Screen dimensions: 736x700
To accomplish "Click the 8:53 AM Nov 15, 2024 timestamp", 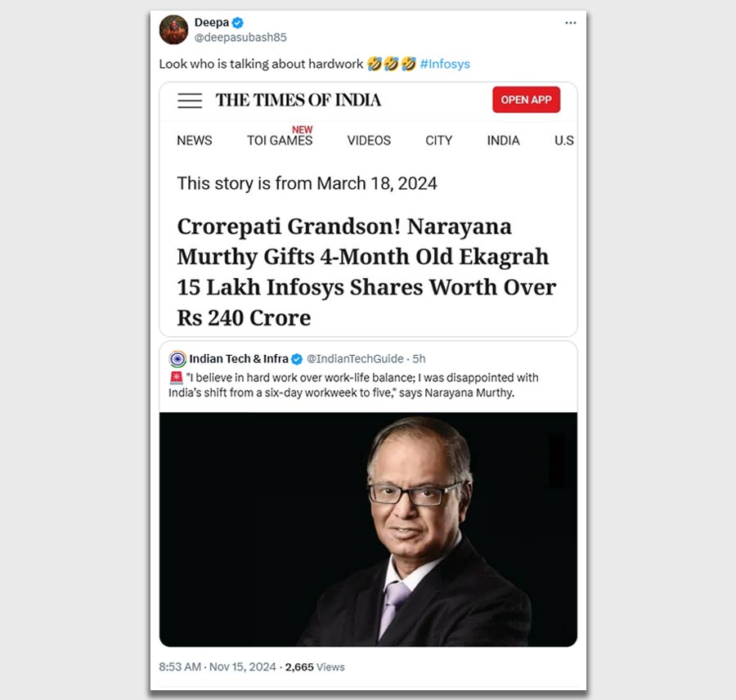I will (218, 667).
